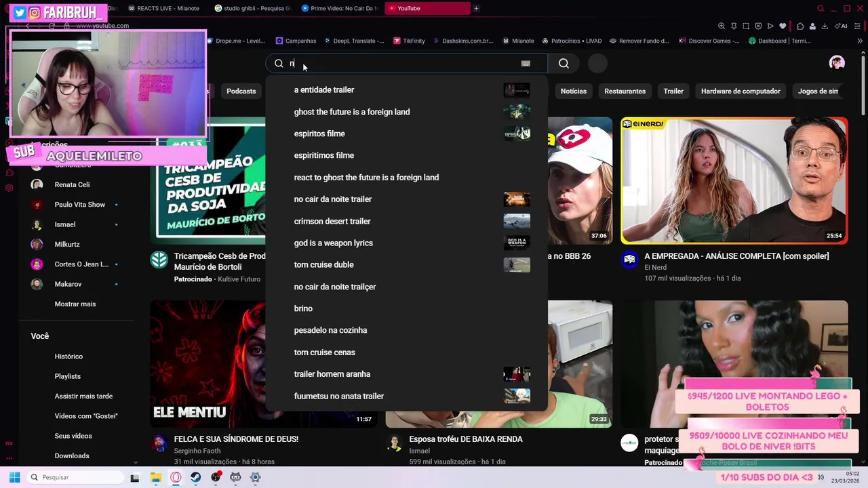Image resolution: width=868 pixels, height=488 pixels.
Task: Click the Windows taskbar Pesquisar box
Action: [75, 477]
